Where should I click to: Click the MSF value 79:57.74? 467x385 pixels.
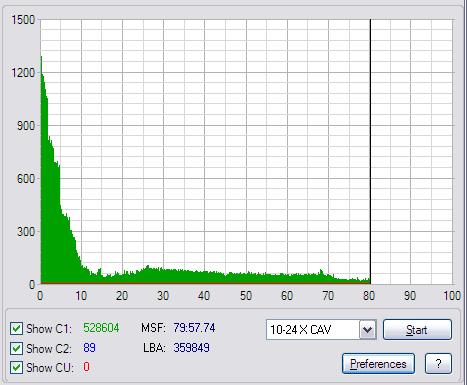[194, 328]
